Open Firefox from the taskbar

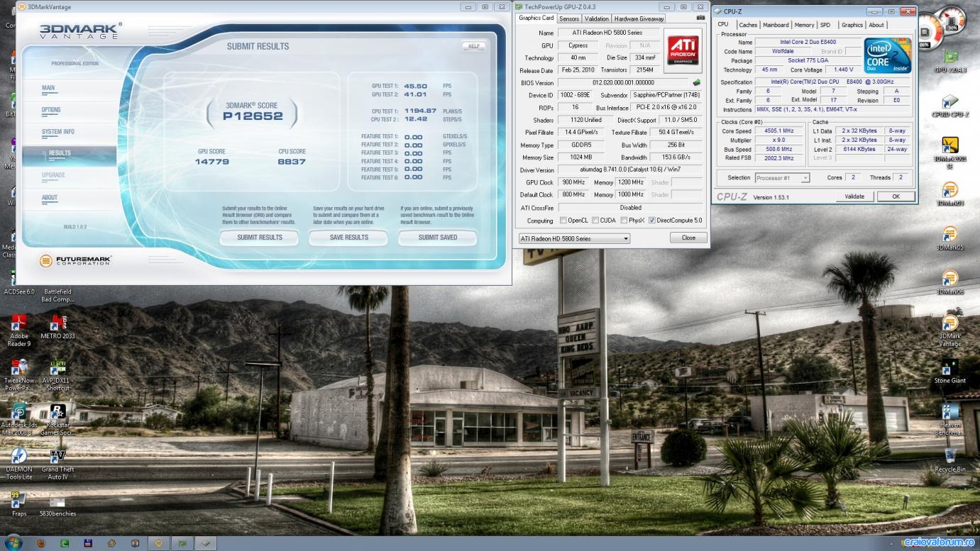(x=41, y=543)
